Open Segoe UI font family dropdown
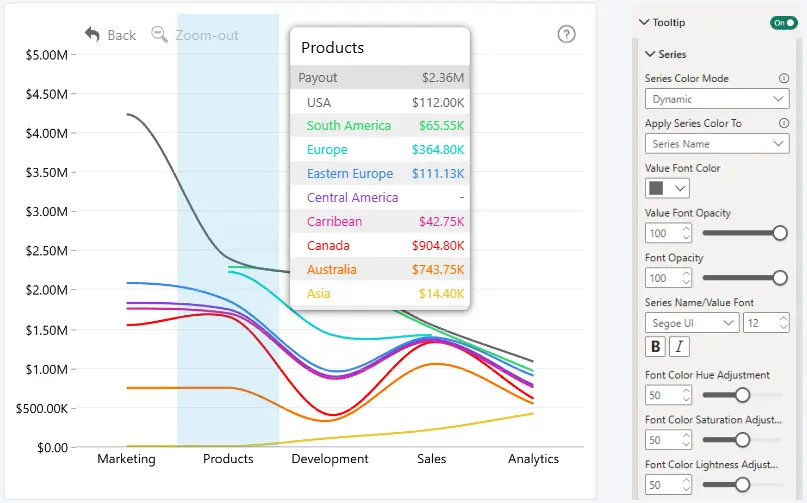 (692, 323)
